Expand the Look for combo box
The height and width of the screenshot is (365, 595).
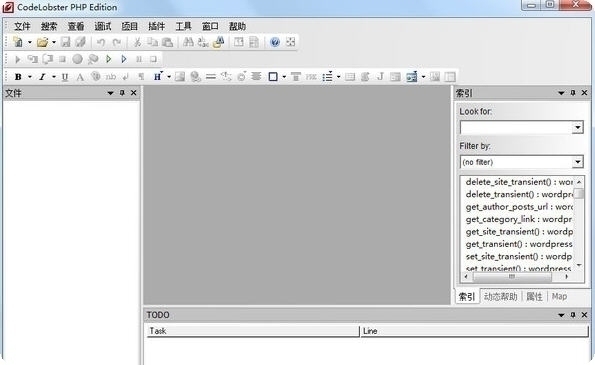pos(578,127)
